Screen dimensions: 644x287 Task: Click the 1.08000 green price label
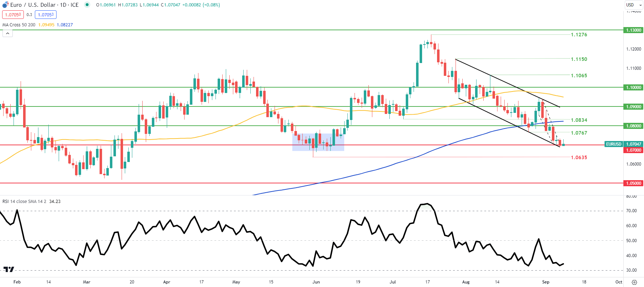point(634,126)
